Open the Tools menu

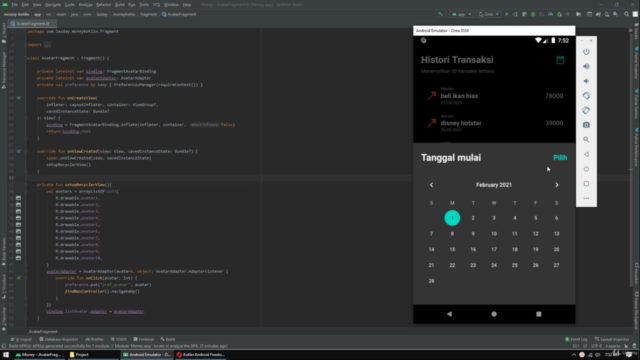click(x=144, y=5)
